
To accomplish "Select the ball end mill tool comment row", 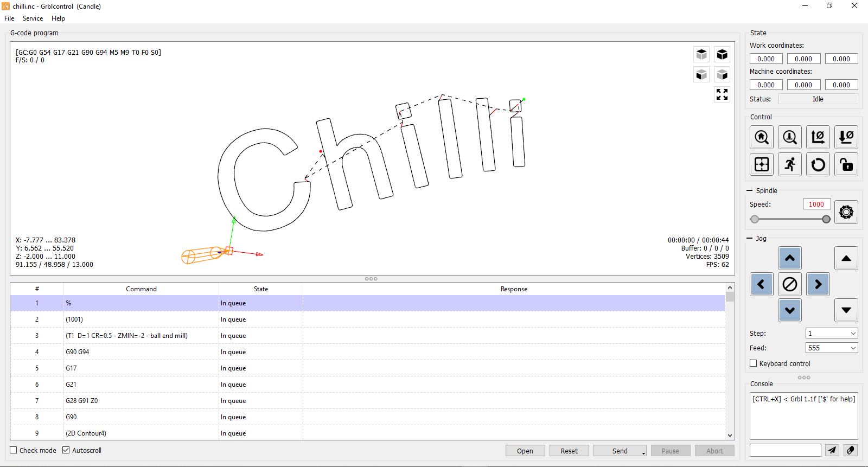I will (367, 335).
